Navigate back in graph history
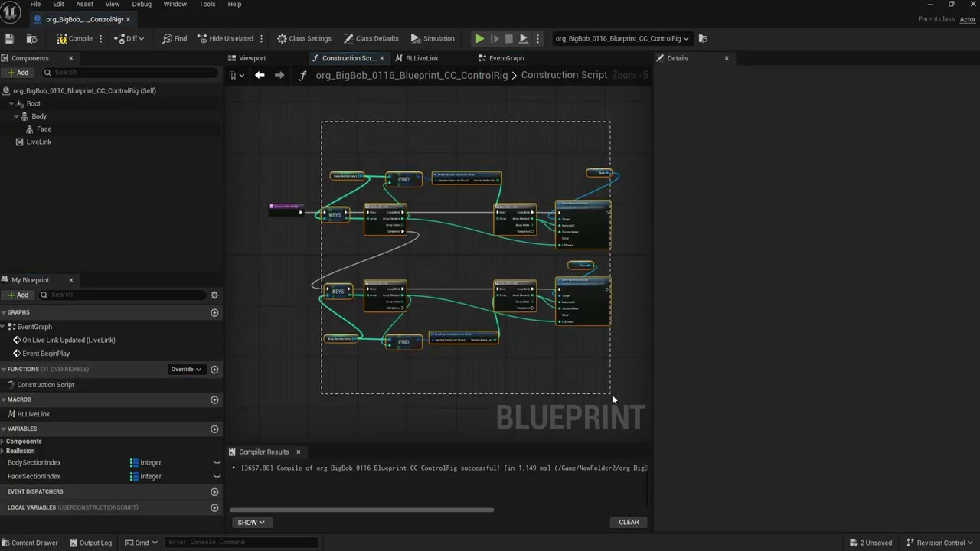Image resolution: width=980 pixels, height=551 pixels. pyautogui.click(x=260, y=75)
